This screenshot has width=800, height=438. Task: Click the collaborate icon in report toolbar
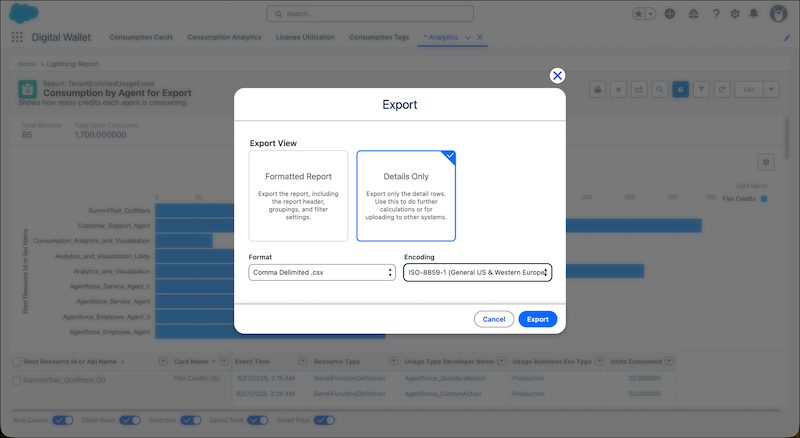(x=597, y=89)
